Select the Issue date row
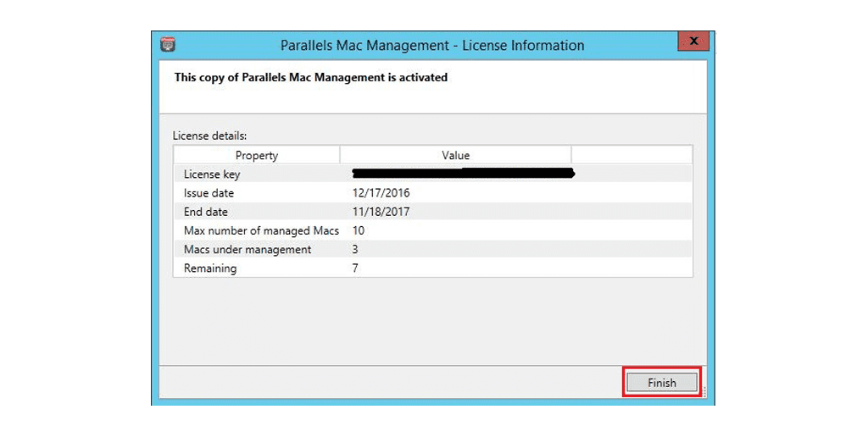Image resolution: width=868 pixels, height=437 pixels. (x=209, y=193)
